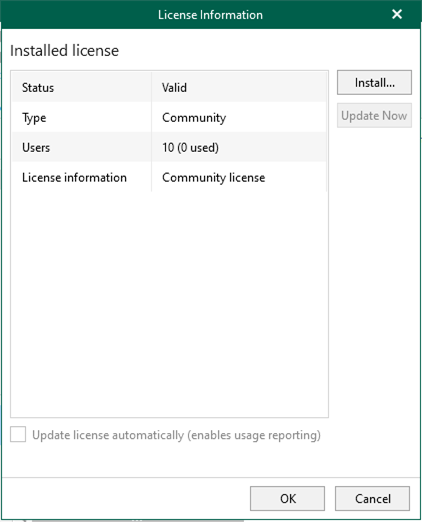Click the License Information title bar
This screenshot has height=522, width=422.
[x=210, y=15]
